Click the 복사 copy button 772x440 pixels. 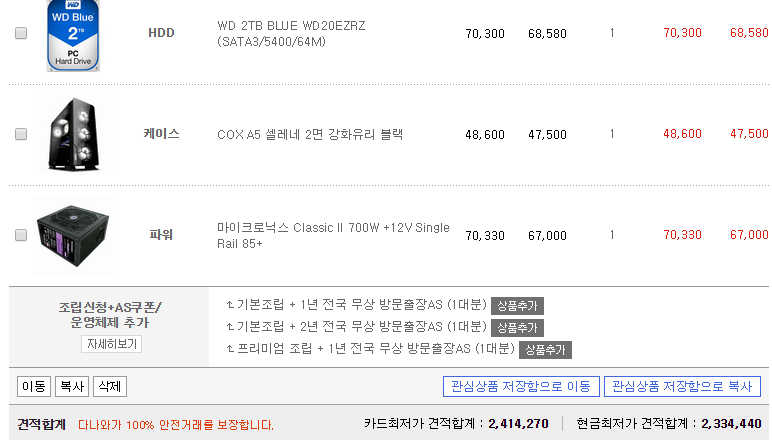tap(72, 386)
